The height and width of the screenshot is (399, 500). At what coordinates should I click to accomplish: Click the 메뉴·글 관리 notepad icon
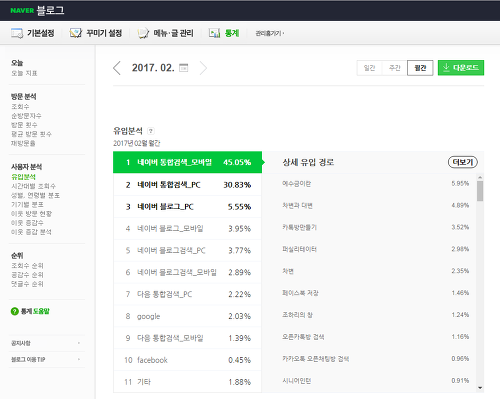(x=143, y=33)
